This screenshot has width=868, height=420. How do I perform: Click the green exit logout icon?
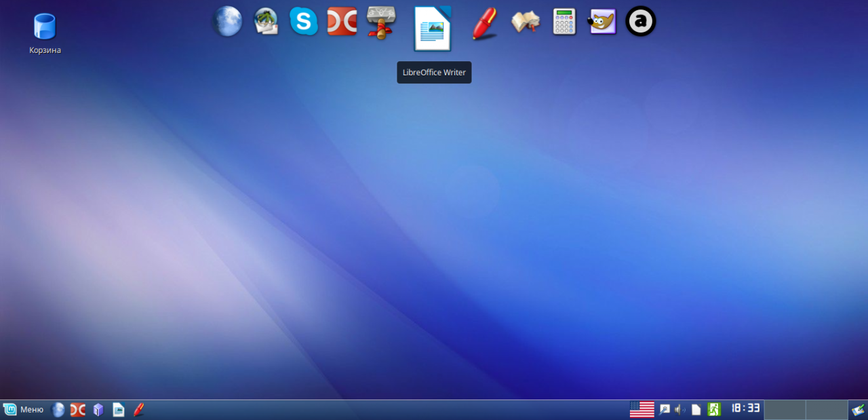pos(713,409)
